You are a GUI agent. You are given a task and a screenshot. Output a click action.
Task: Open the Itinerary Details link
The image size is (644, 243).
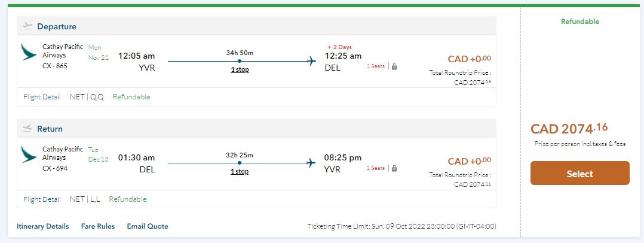(43, 226)
